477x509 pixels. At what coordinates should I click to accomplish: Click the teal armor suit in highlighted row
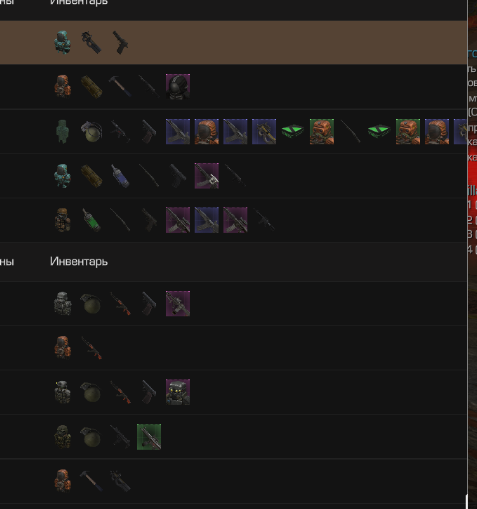tap(62, 43)
